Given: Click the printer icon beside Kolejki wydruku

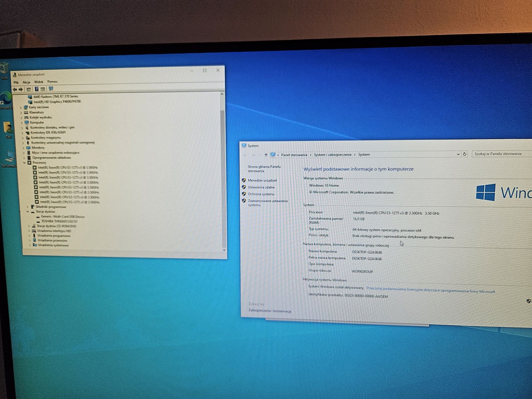Looking at the screenshot, I should click(26, 118).
